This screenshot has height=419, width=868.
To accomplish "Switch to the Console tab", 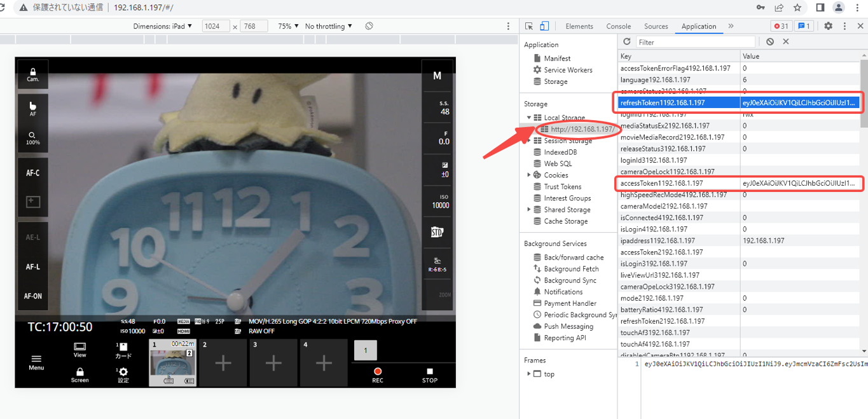I will [x=619, y=26].
